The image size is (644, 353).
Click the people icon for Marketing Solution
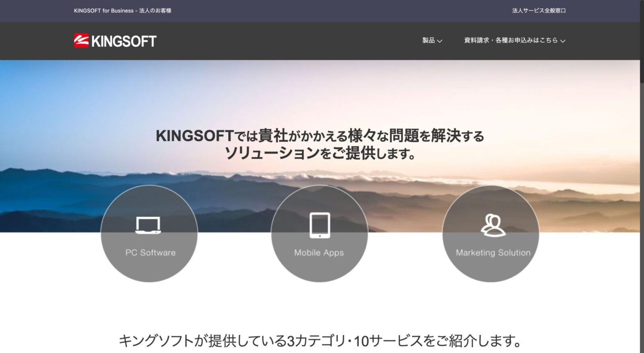click(x=493, y=225)
